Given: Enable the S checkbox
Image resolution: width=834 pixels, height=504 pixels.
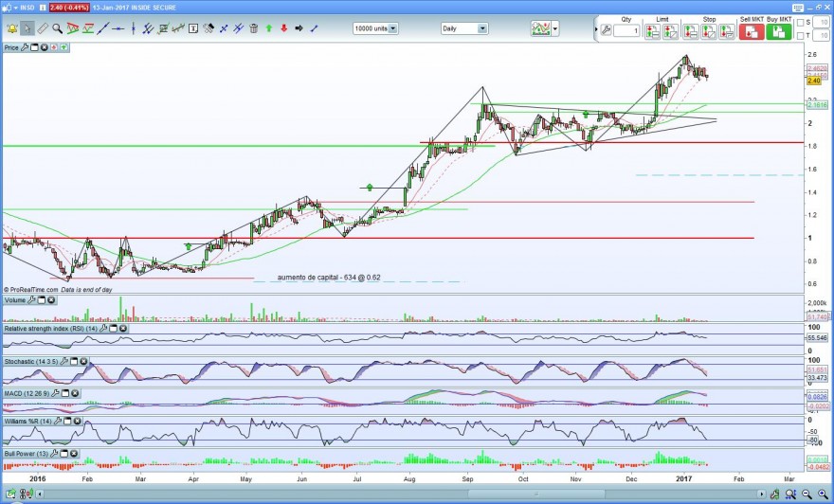Looking at the screenshot, I should (x=801, y=23).
